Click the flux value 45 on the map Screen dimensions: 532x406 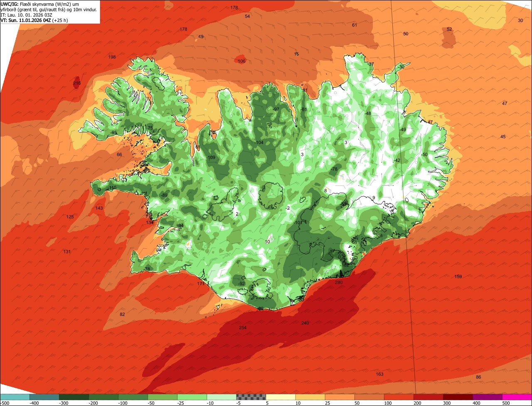click(503, 137)
